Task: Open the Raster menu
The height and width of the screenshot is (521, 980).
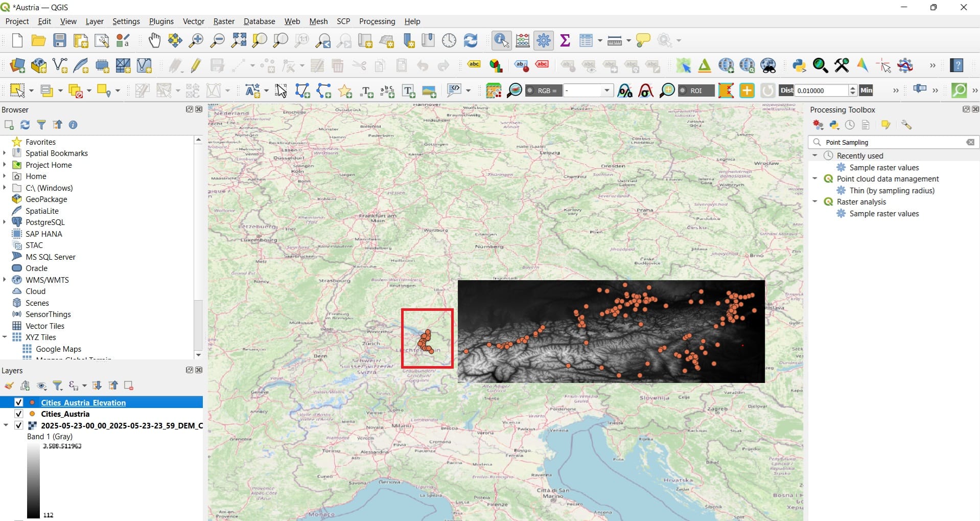Action: click(224, 21)
